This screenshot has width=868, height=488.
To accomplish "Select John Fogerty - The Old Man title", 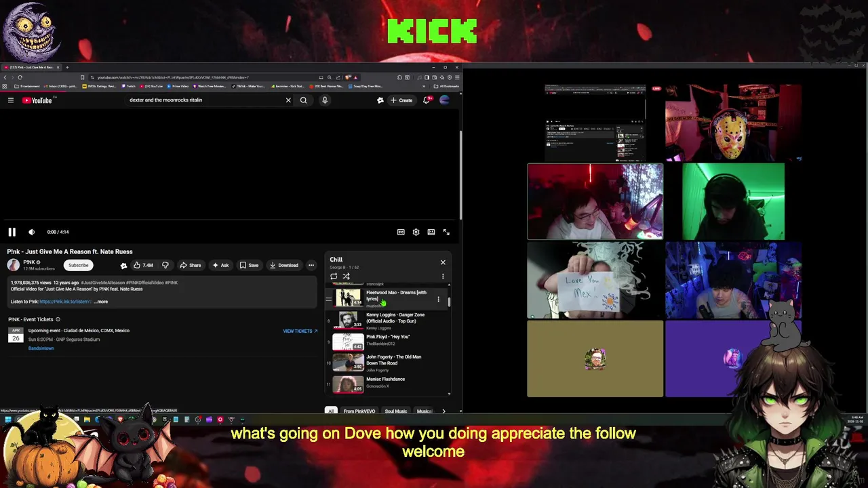I will 393,360.
